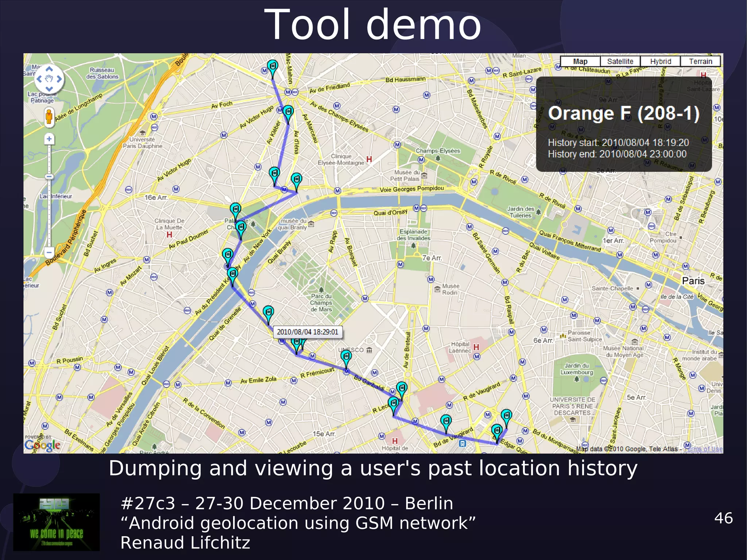747x560 pixels.
Task: Click Université Paris Dauphine label
Action: [143, 143]
